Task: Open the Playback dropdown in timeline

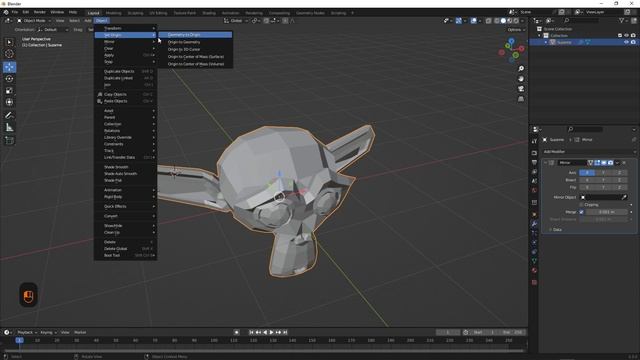Action: 27,332
